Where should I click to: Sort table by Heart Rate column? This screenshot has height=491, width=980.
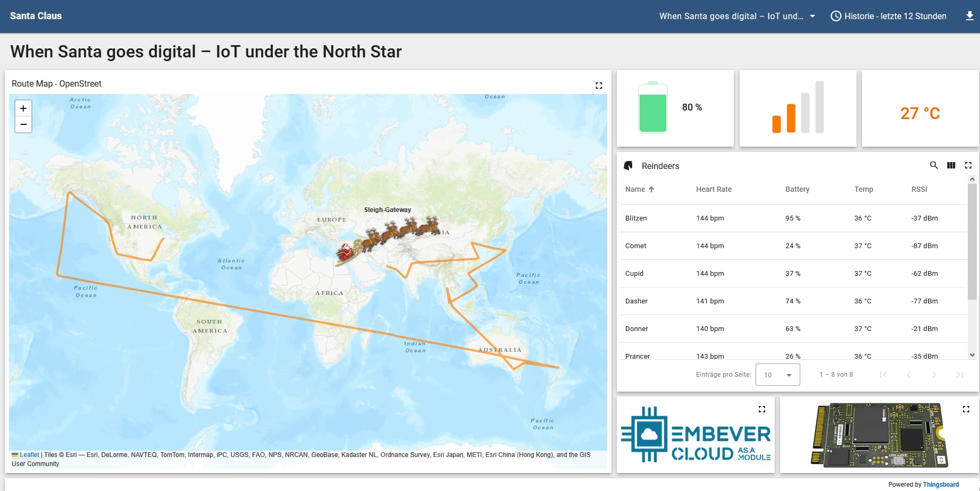pyautogui.click(x=714, y=189)
